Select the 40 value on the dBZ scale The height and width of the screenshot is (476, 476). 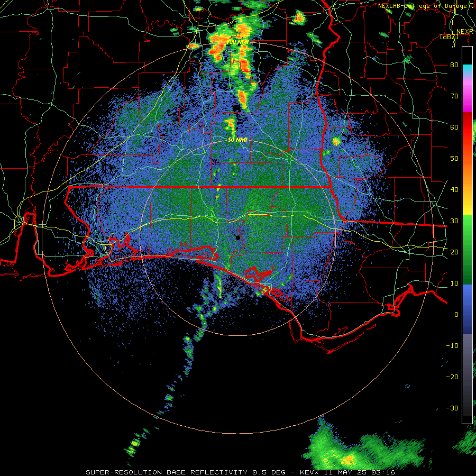coord(454,190)
